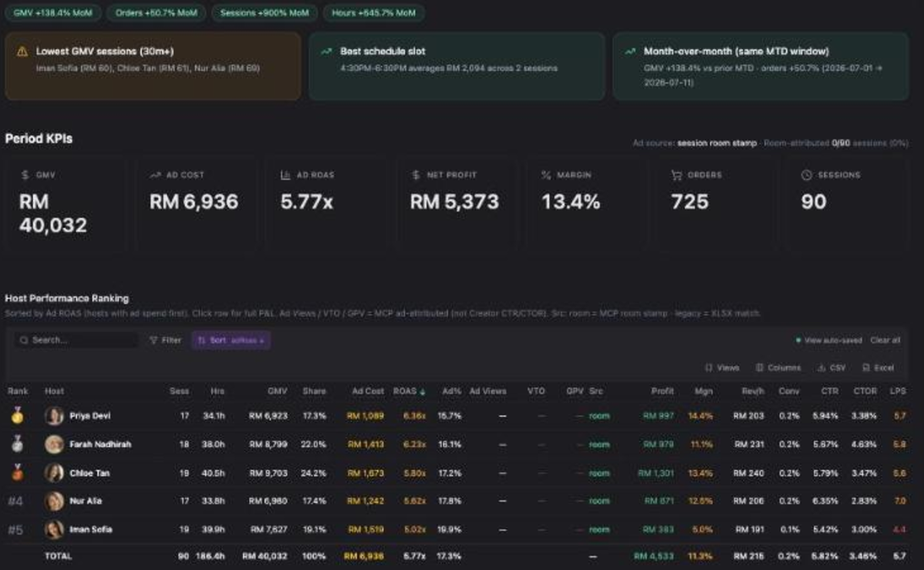Open the Priya Devi host row name
Image resolution: width=924 pixels, height=570 pixels.
tap(89, 415)
